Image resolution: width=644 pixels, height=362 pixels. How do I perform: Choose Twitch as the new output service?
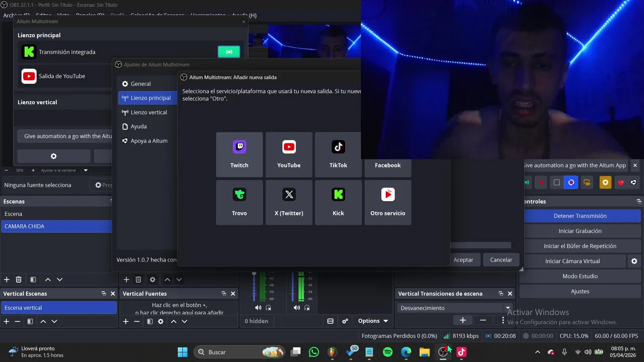click(x=239, y=154)
